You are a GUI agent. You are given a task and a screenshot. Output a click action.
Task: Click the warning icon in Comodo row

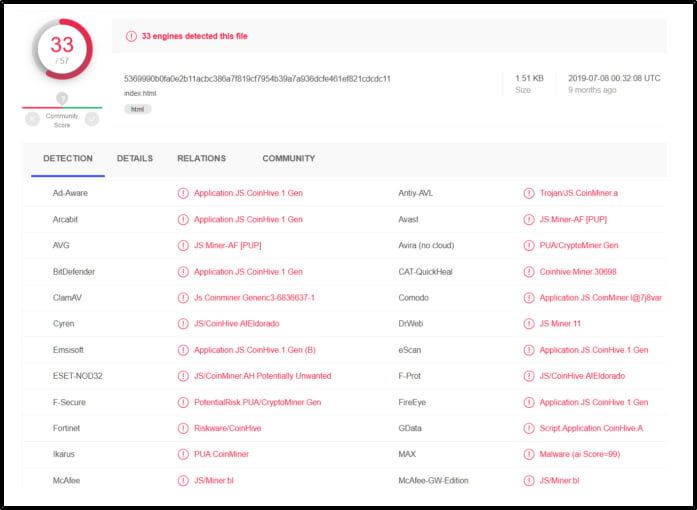[x=529, y=297]
